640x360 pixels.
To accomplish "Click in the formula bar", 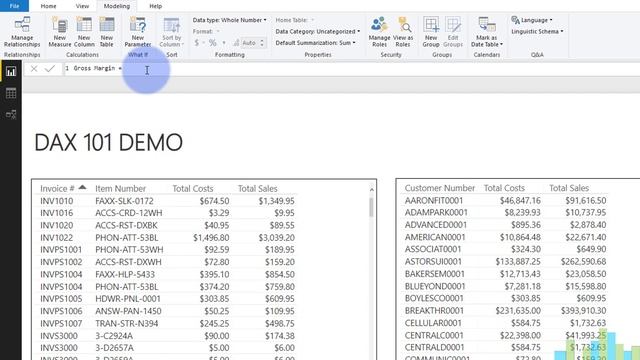I will pyautogui.click(x=351, y=69).
